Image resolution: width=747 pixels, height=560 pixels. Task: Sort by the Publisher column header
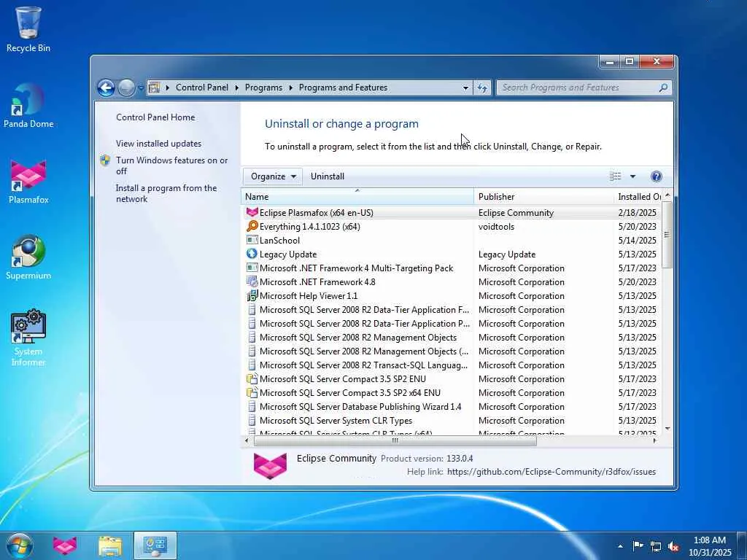544,196
